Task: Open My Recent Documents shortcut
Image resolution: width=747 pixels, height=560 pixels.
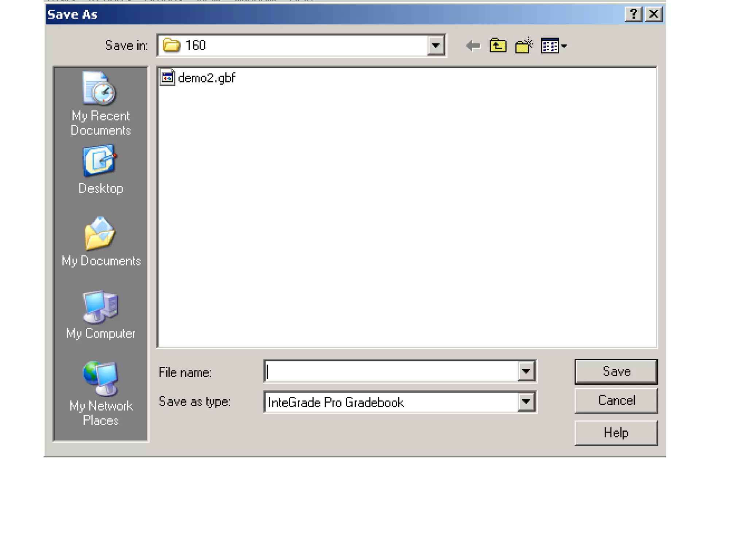Action: 100,104
